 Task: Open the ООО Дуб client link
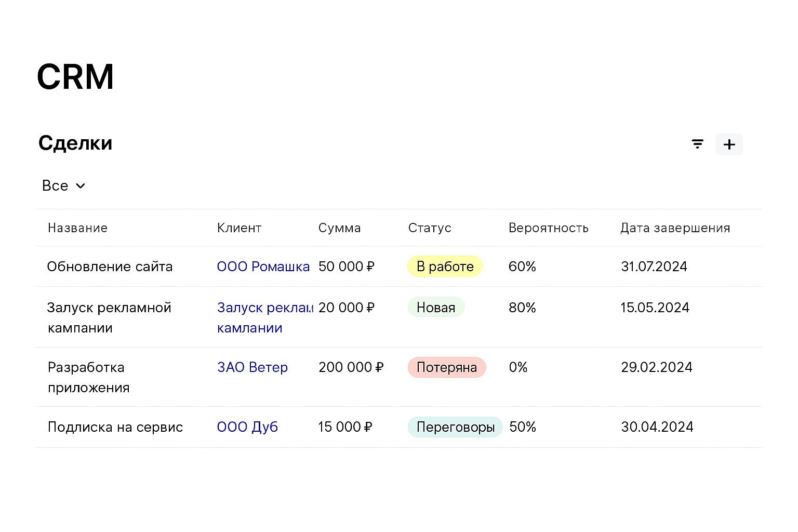247,427
